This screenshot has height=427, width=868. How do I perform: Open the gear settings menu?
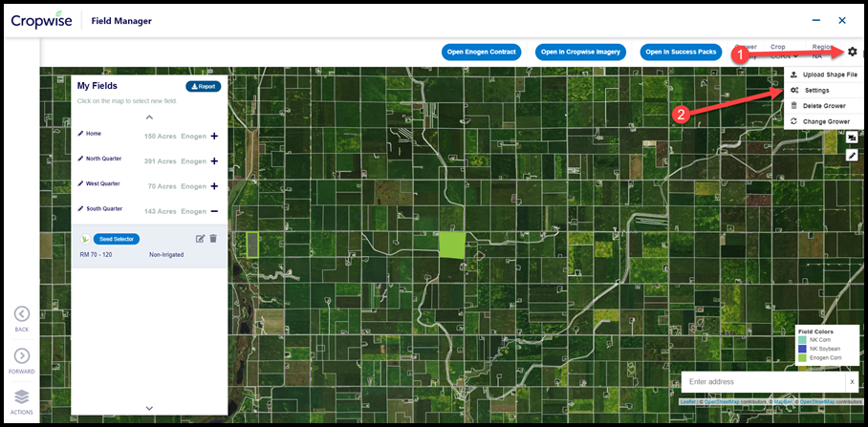pyautogui.click(x=852, y=52)
